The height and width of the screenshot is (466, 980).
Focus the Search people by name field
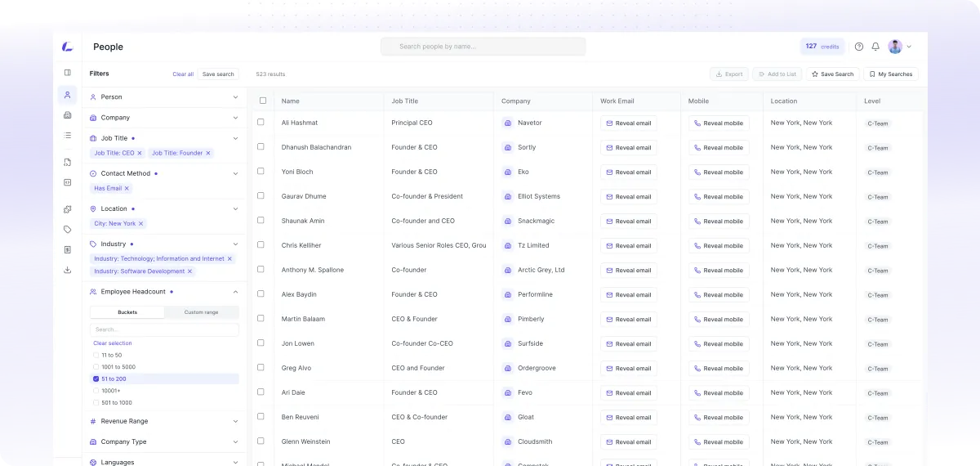483,47
